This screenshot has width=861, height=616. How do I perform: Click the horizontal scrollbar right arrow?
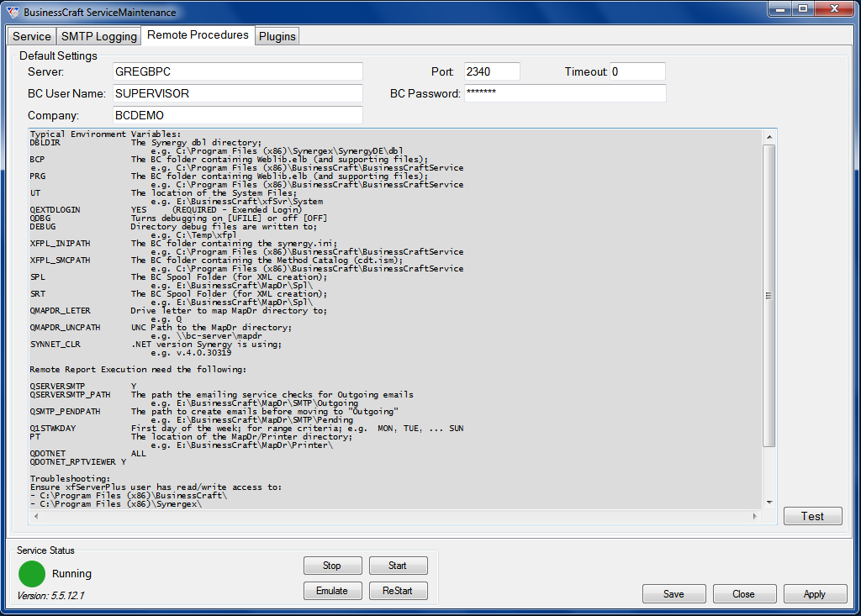[x=754, y=516]
